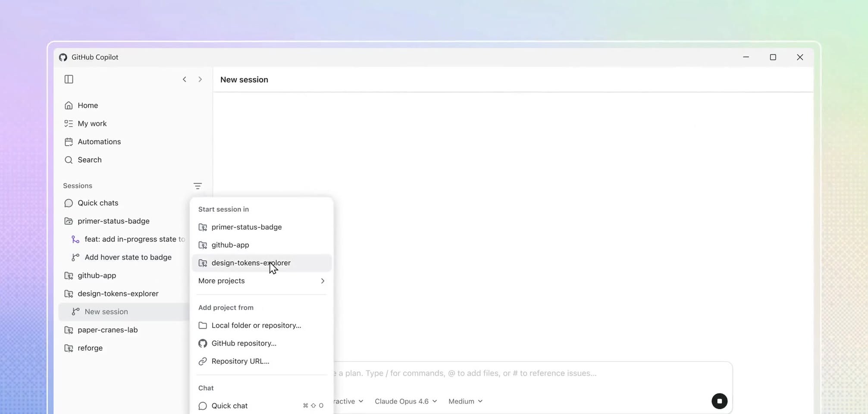The width and height of the screenshot is (868, 414).
Task: Click the black stop button
Action: point(719,401)
